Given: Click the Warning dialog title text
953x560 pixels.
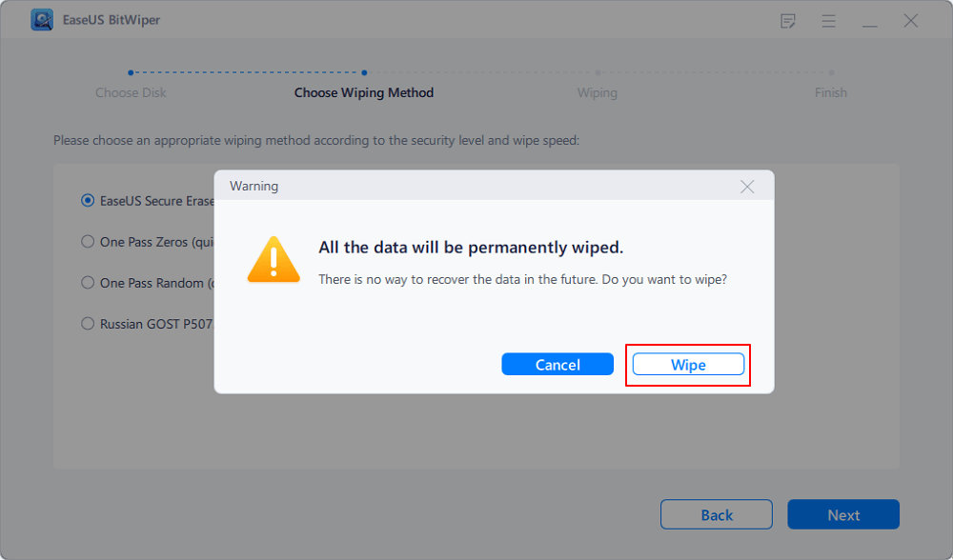Looking at the screenshot, I should (253, 187).
